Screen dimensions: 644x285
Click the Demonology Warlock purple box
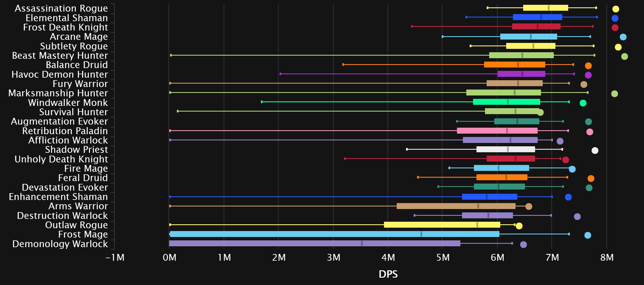[314, 243]
